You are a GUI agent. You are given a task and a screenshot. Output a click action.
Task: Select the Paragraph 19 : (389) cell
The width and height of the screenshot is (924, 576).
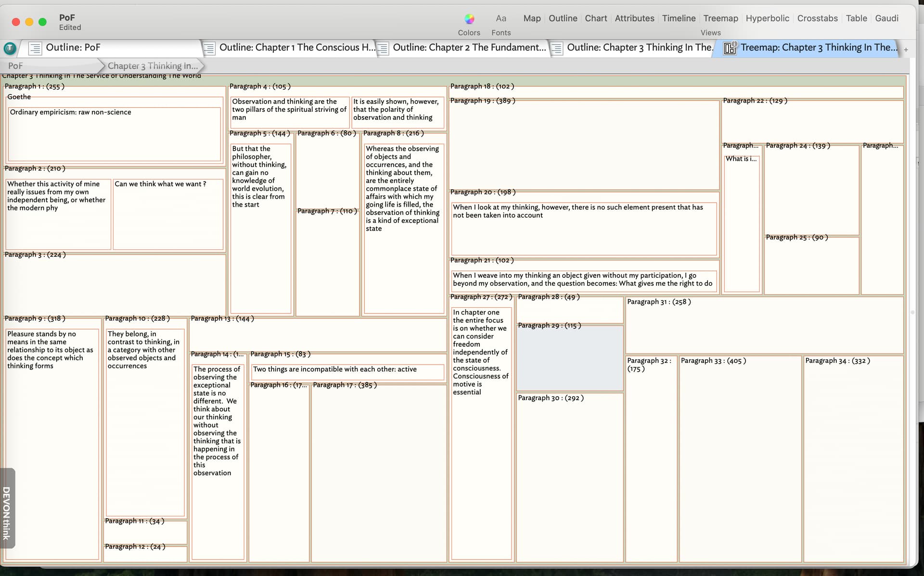(584, 144)
